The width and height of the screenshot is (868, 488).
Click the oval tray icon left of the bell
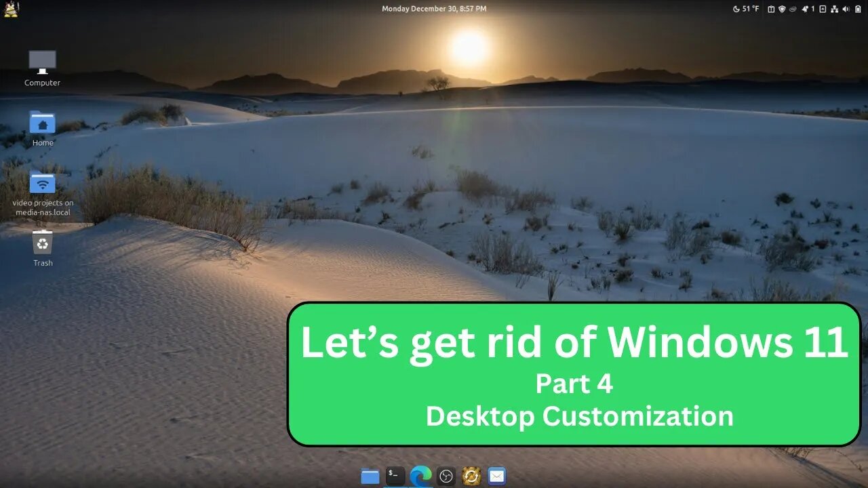[x=793, y=9]
